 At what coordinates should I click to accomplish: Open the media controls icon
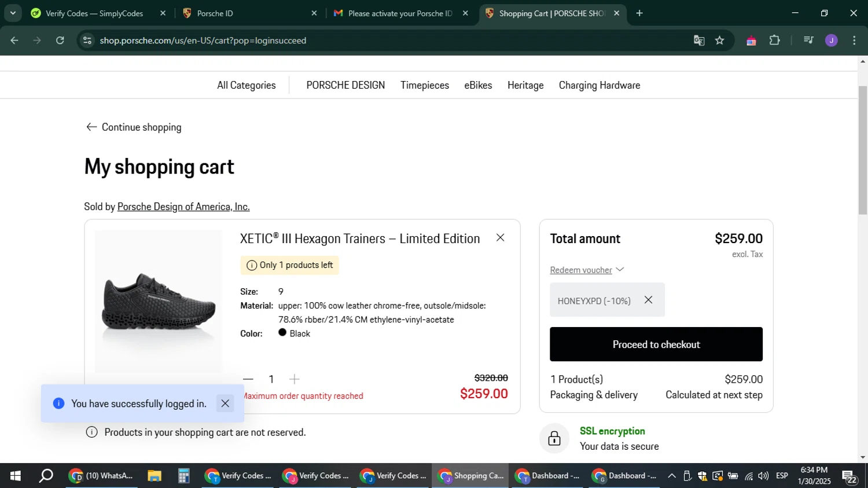[x=808, y=41]
